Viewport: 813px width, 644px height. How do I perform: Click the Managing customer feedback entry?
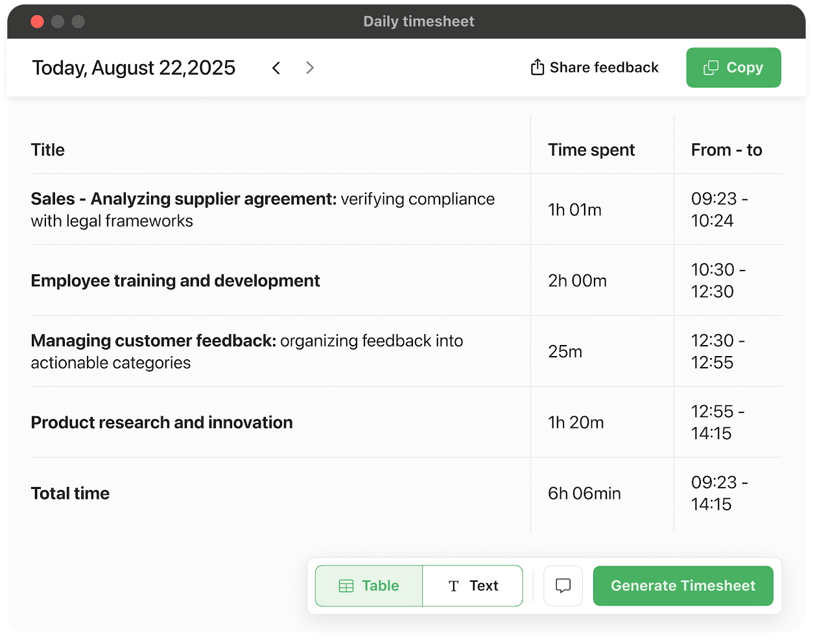coord(247,352)
